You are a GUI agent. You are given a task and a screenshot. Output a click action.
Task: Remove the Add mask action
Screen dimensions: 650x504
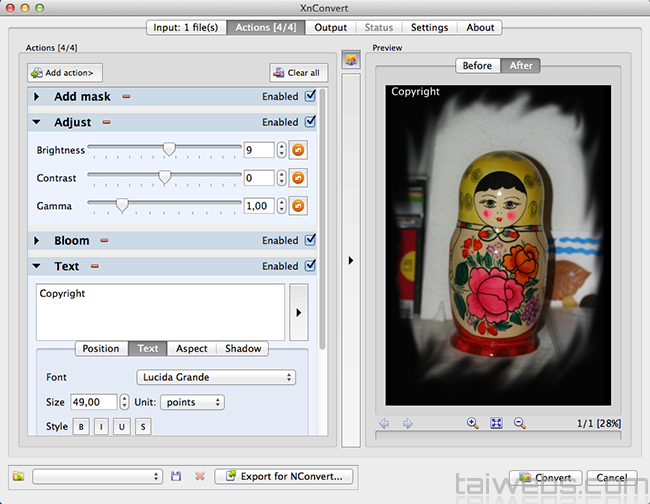(126, 97)
